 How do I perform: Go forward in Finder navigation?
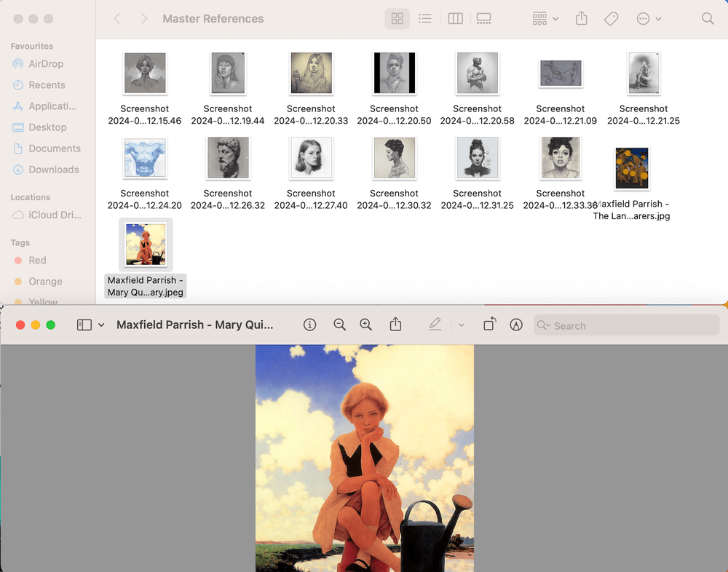pyautogui.click(x=144, y=19)
